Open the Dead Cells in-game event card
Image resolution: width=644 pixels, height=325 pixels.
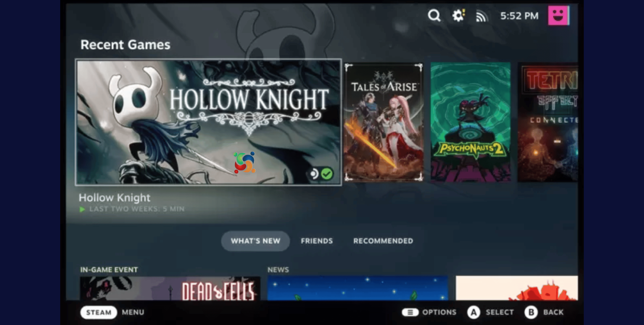pos(170,288)
